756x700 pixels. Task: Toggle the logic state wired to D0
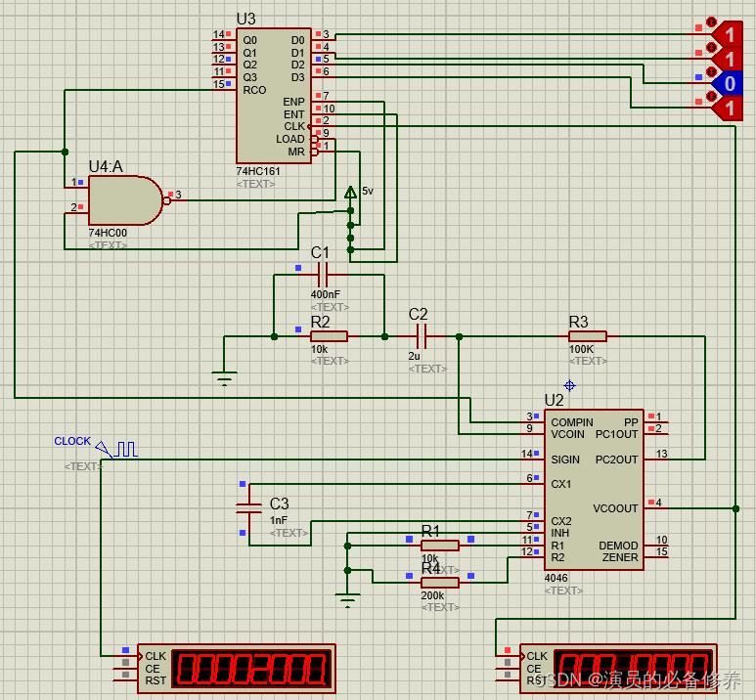(x=727, y=35)
